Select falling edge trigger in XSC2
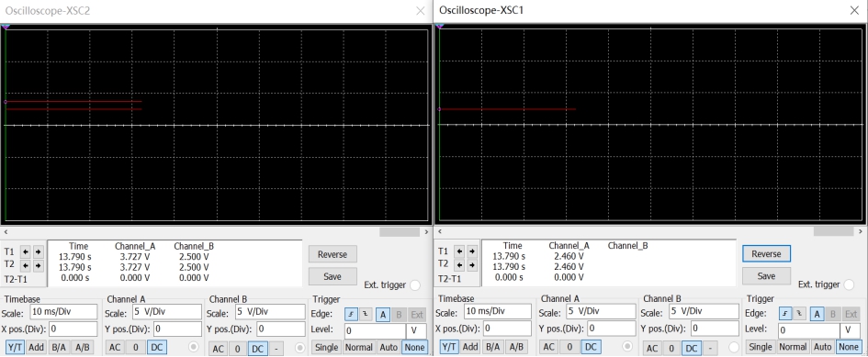This screenshot has height=357, width=868. [366, 315]
